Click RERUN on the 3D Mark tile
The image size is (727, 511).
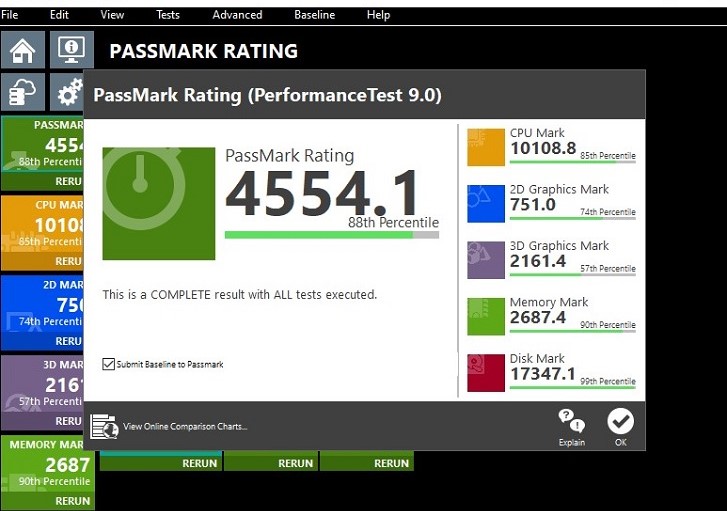pos(68,421)
